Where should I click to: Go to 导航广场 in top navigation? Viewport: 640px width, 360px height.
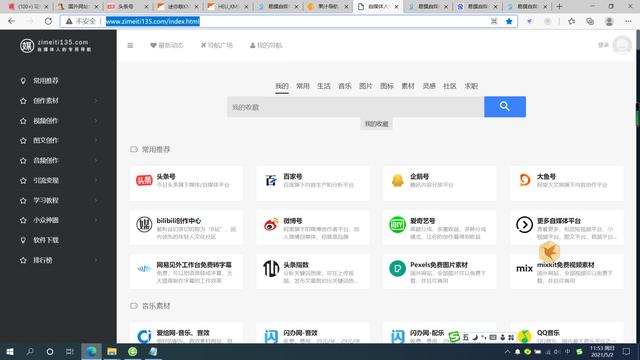[217, 45]
